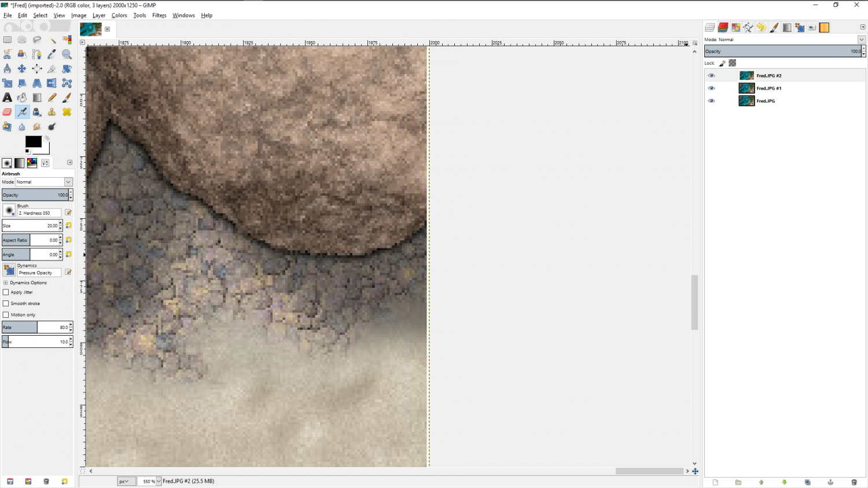This screenshot has width=868, height=488.
Task: Select the Flip tool
Action: pos(52,83)
